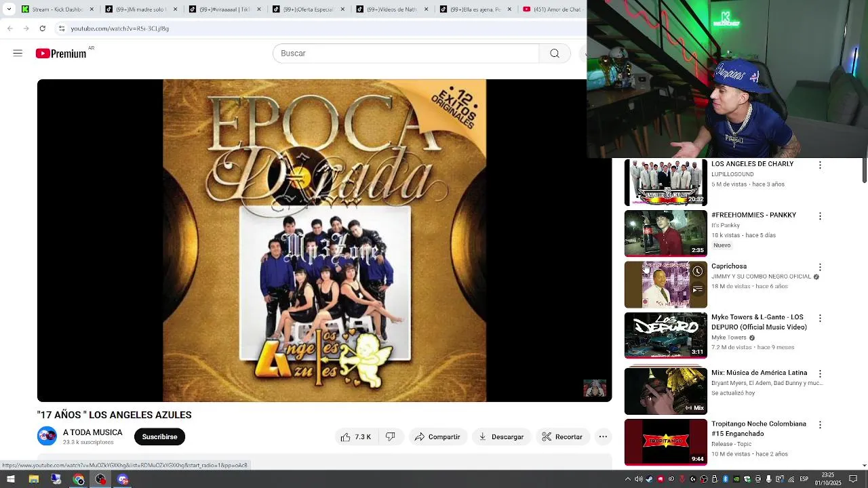The image size is (868, 488).
Task: Add Caprichosa to queue icon
Action: [x=697, y=289]
